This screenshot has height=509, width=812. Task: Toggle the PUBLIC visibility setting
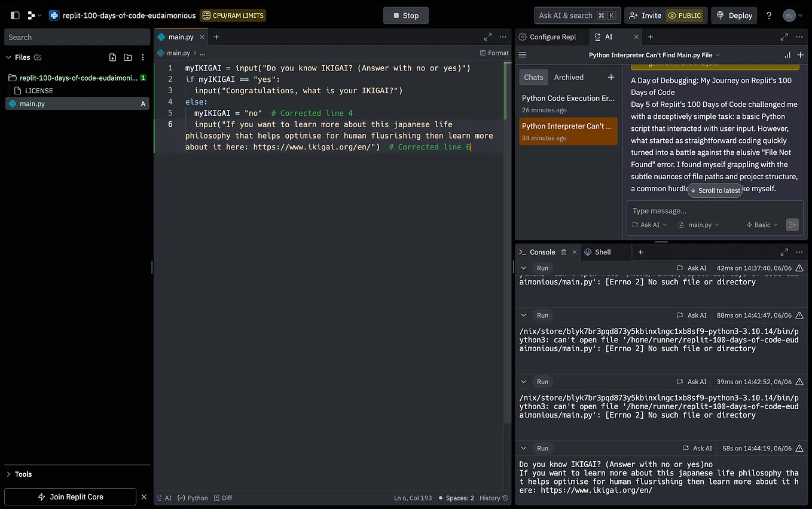(684, 16)
